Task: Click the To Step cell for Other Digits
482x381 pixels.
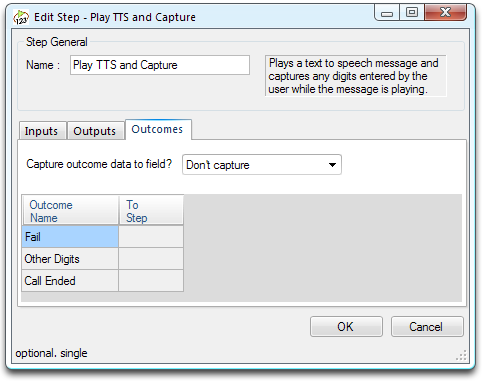Action: click(x=151, y=259)
